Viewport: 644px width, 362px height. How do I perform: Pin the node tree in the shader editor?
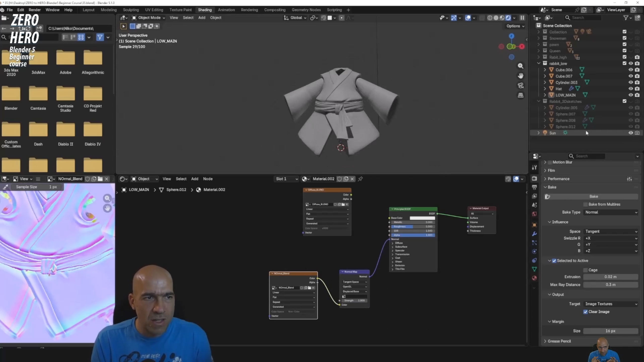360,179
